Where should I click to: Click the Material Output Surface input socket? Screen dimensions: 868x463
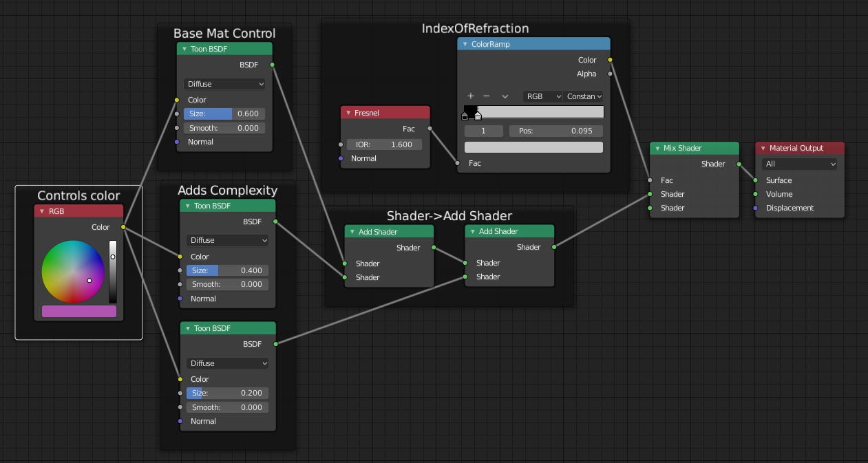coord(756,180)
